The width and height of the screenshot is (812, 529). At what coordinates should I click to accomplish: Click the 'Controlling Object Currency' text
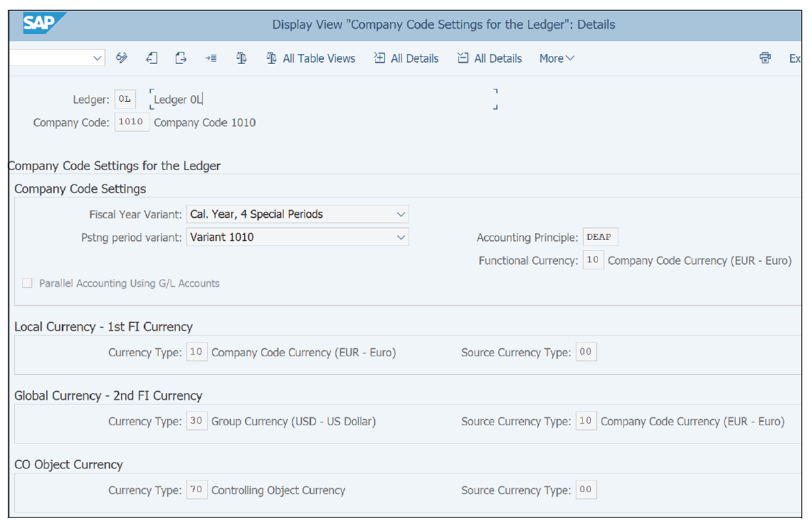(x=278, y=490)
